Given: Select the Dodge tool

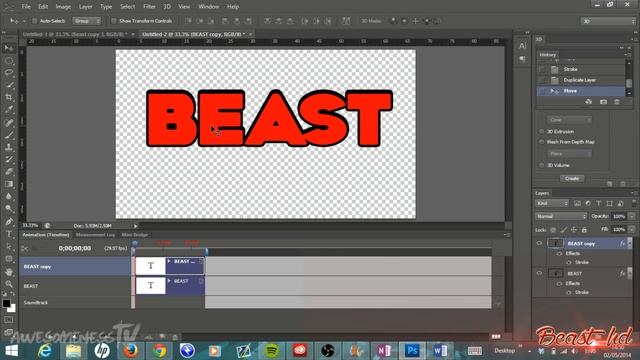Looking at the screenshot, I should tap(9, 209).
